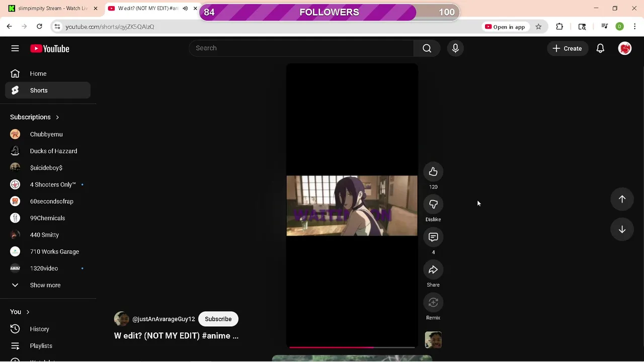Pause the playing short video
This screenshot has height=362, width=644.
tap(352, 205)
